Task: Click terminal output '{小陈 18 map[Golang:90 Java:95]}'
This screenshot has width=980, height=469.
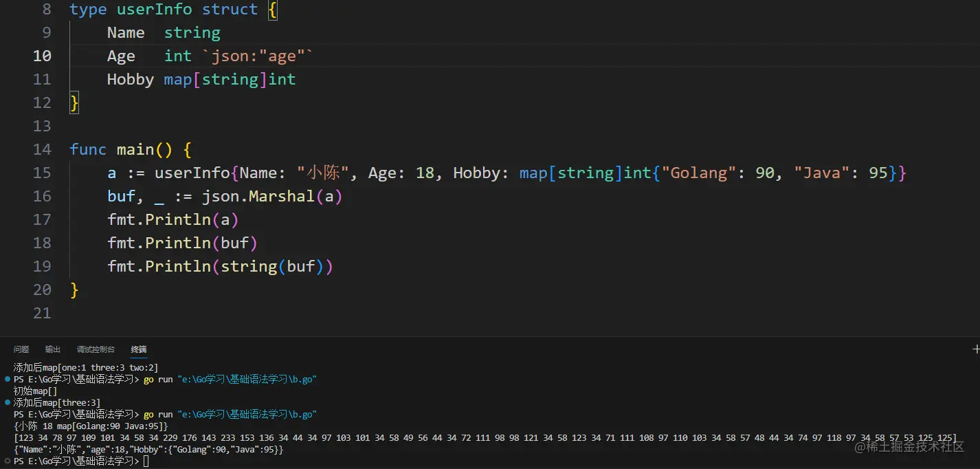Action: click(x=91, y=426)
